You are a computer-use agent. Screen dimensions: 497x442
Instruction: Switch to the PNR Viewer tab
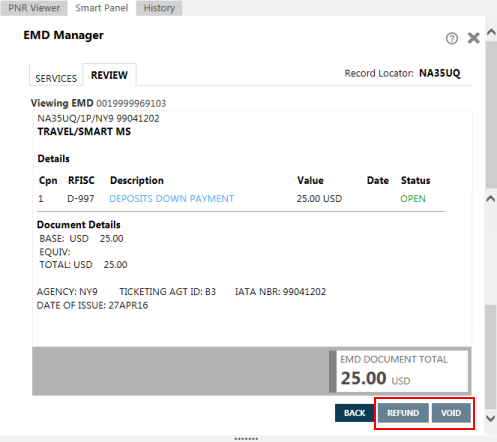tap(34, 8)
